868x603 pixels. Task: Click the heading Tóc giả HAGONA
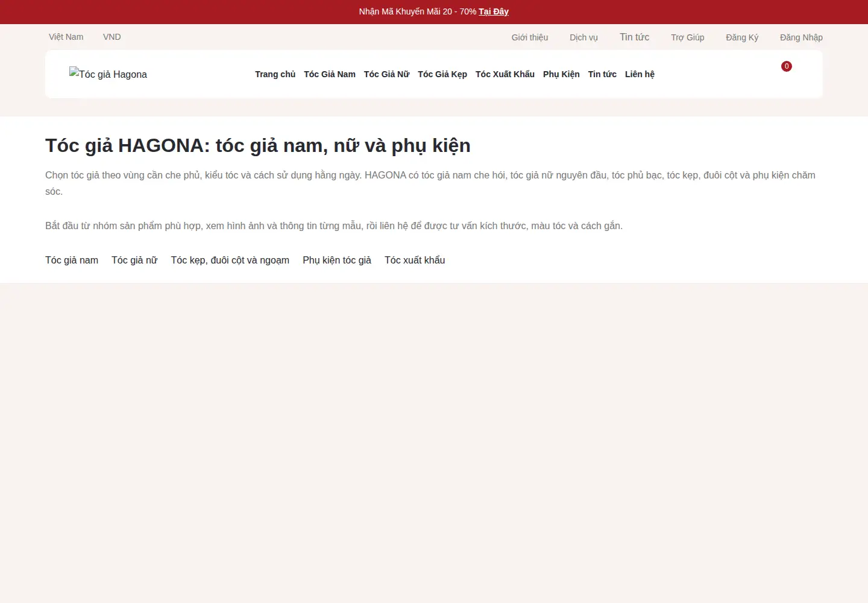coord(258,145)
